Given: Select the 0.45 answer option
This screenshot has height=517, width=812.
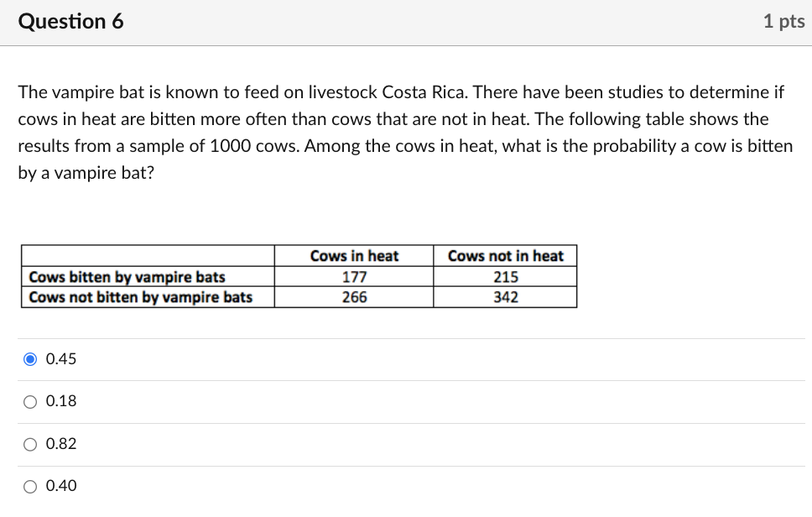Looking at the screenshot, I should click(x=30, y=359).
